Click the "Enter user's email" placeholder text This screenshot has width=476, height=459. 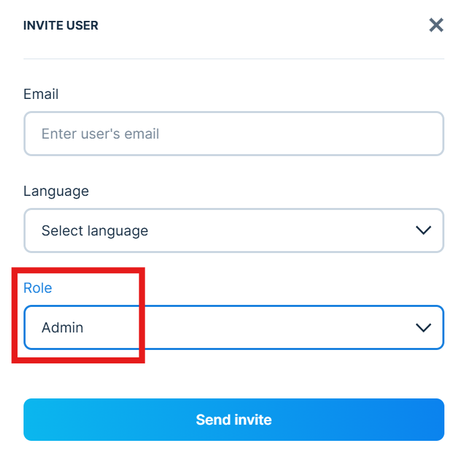(x=100, y=134)
